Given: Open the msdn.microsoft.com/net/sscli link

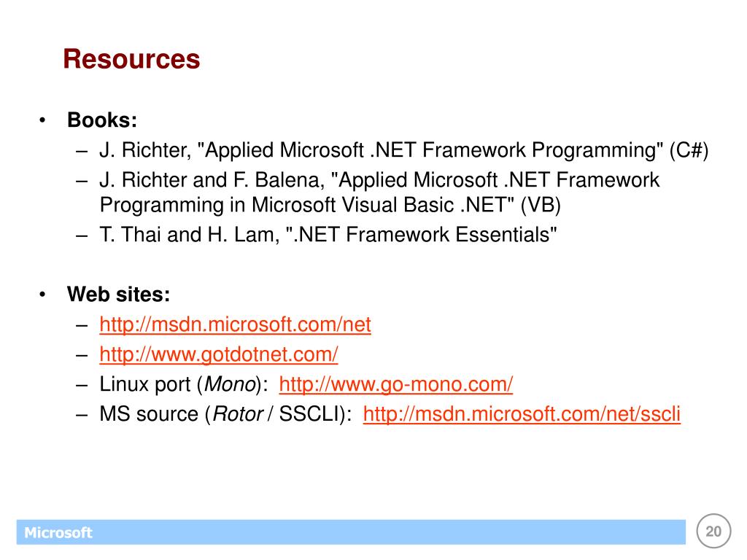Looking at the screenshot, I should (522, 414).
